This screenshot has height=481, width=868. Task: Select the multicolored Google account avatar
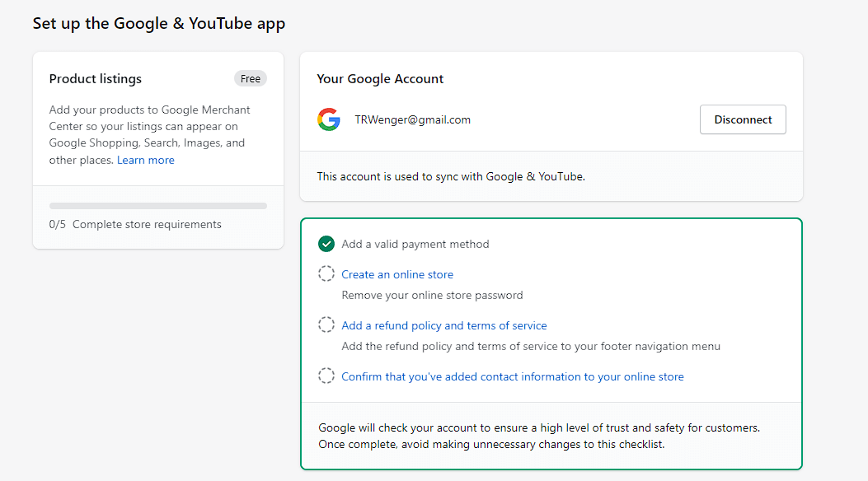point(329,119)
